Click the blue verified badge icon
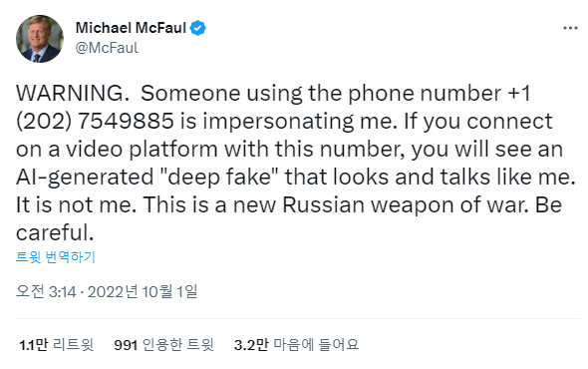Image resolution: width=588 pixels, height=369 pixels. point(197,28)
